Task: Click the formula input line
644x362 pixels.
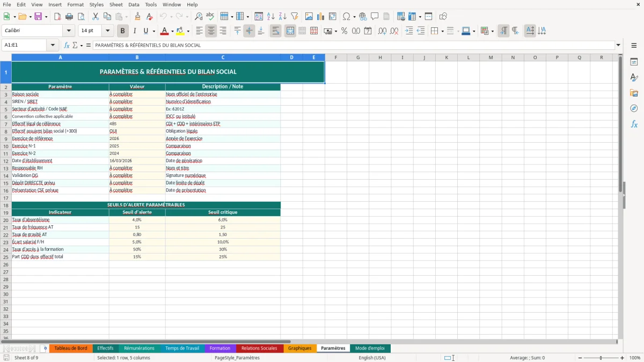Action: (354, 45)
